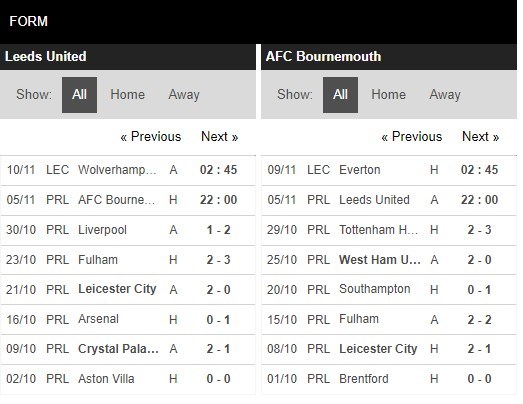
Task: Open the Liverpool 1 - 2 match
Action: tap(128, 230)
